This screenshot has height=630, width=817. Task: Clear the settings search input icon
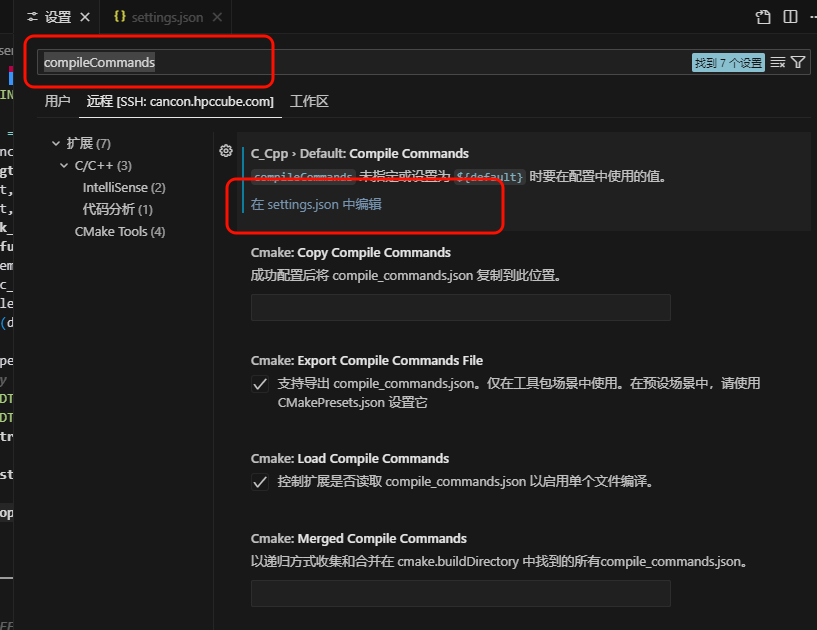point(777,63)
